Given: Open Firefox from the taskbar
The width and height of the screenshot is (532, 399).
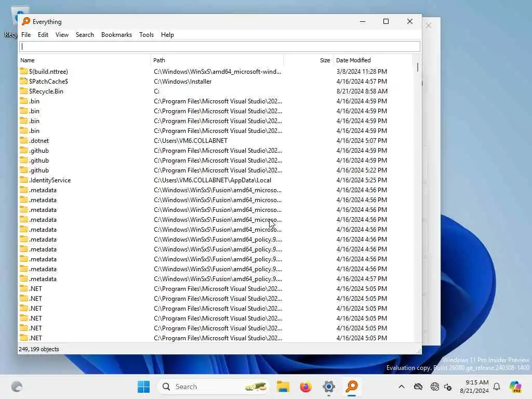Looking at the screenshot, I should point(305,387).
